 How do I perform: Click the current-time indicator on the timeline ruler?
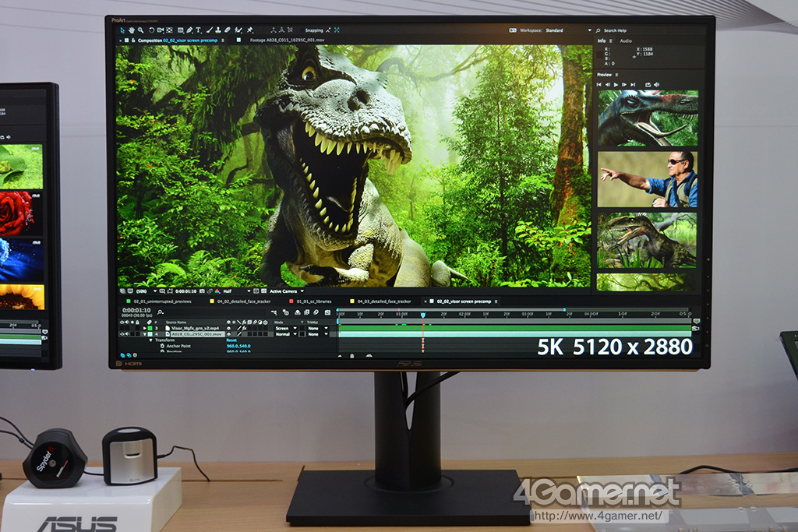click(423, 315)
